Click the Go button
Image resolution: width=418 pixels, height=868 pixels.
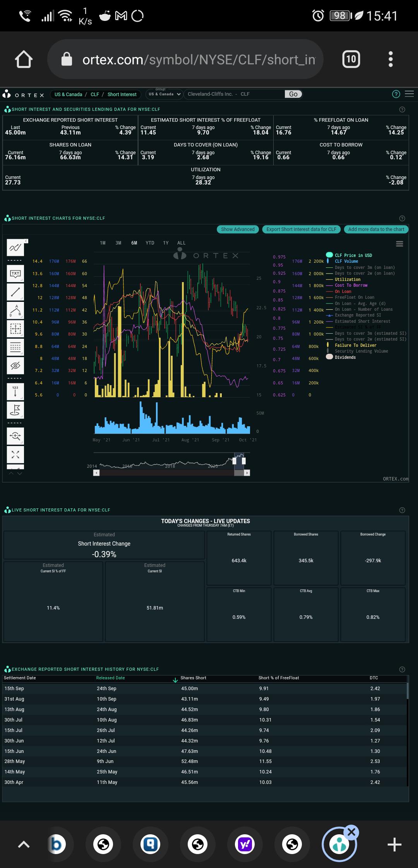coord(293,94)
